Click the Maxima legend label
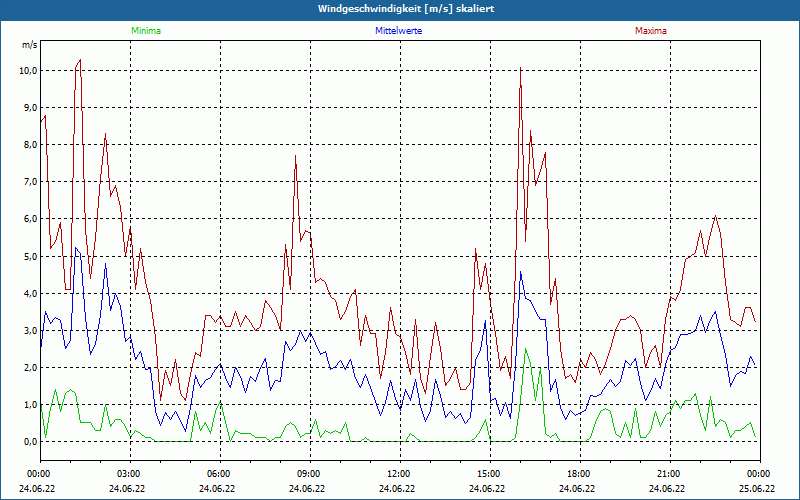800x500 pixels. (650, 31)
